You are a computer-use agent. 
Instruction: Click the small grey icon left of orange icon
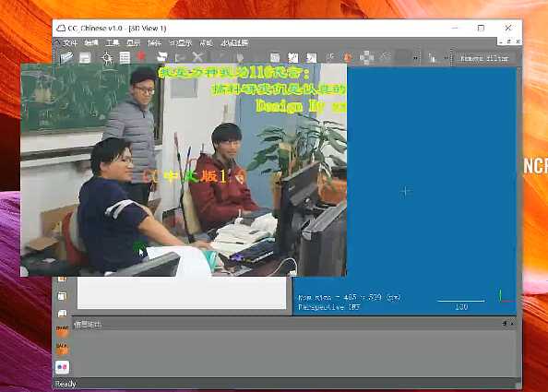pyautogui.click(x=330, y=57)
